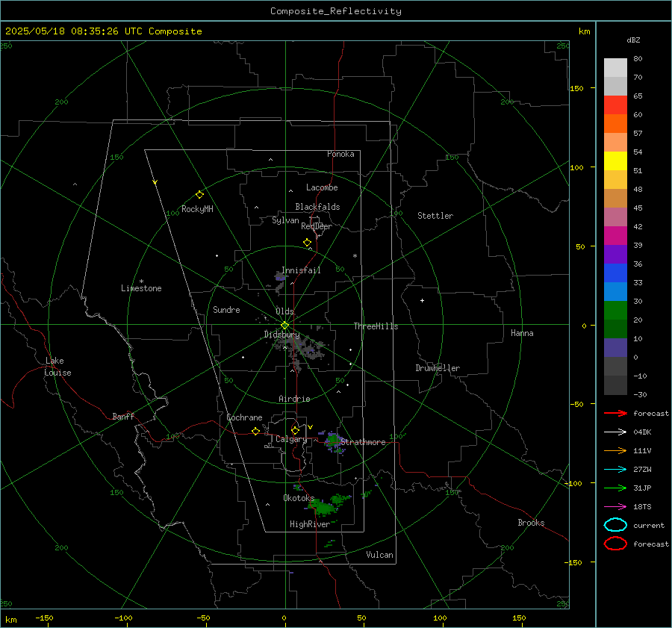Click the Calgary city label
672x628 pixels.
click(x=291, y=439)
